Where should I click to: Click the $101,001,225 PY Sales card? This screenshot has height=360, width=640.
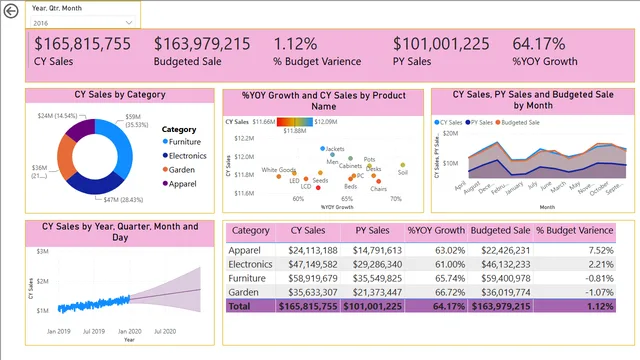pyautogui.click(x=441, y=52)
